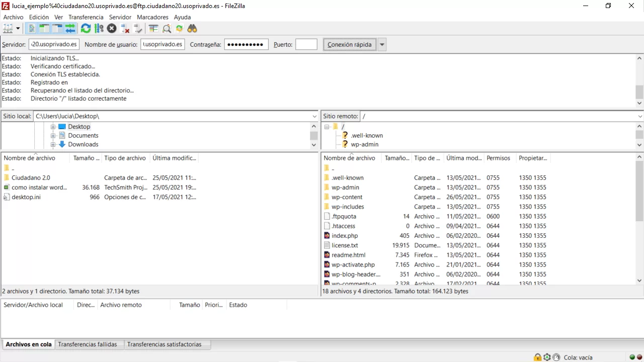Screen dimensions: 644x362
Task: Expand the Downloads tree node
Action: coord(53,144)
